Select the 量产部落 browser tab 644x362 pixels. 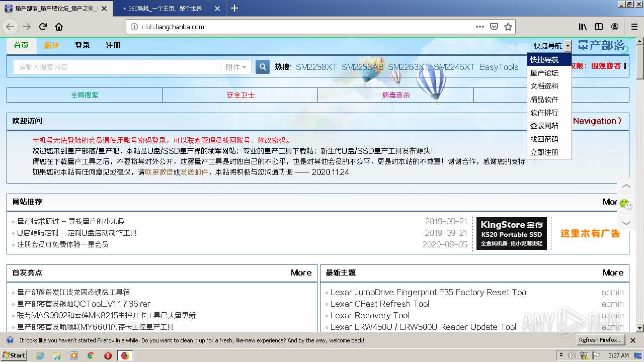click(56, 9)
